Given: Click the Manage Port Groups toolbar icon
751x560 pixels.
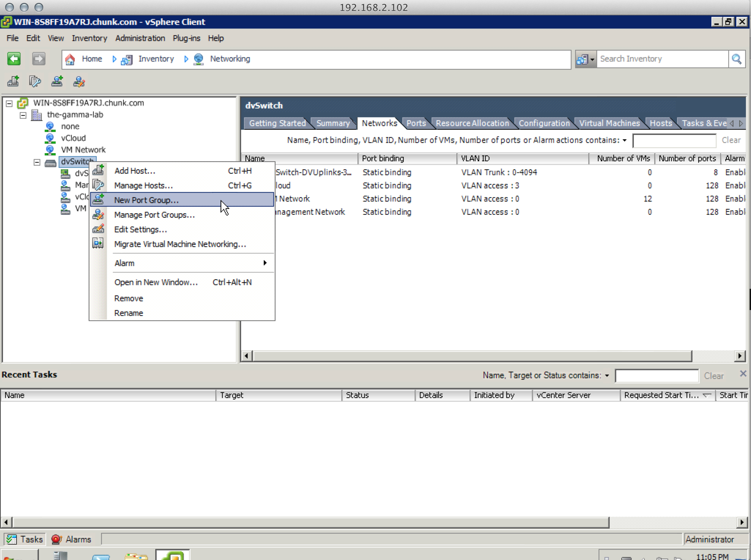Looking at the screenshot, I should coord(79,81).
